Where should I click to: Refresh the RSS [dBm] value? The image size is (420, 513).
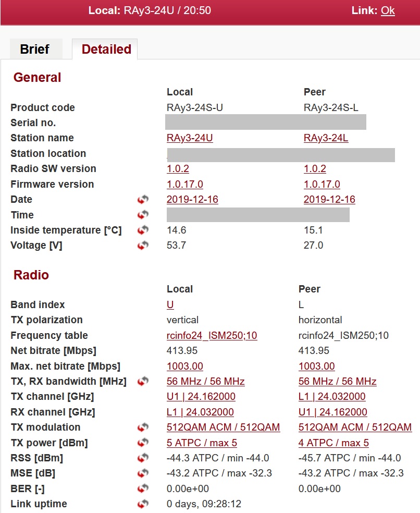point(143,458)
